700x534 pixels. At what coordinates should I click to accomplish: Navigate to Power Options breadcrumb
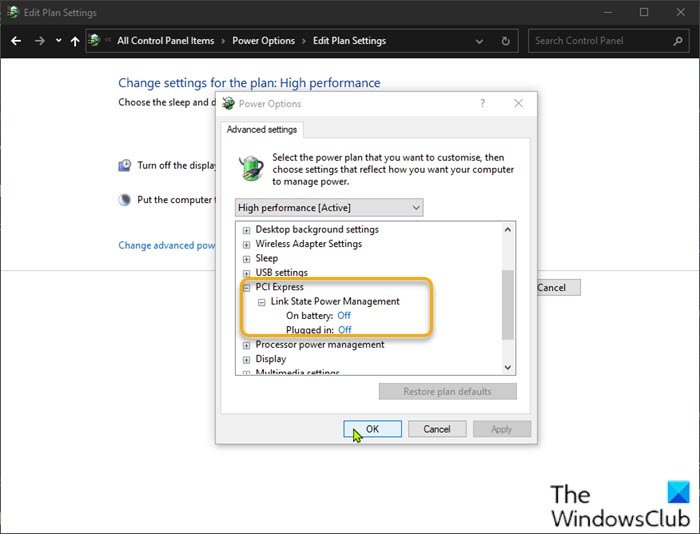[263, 41]
